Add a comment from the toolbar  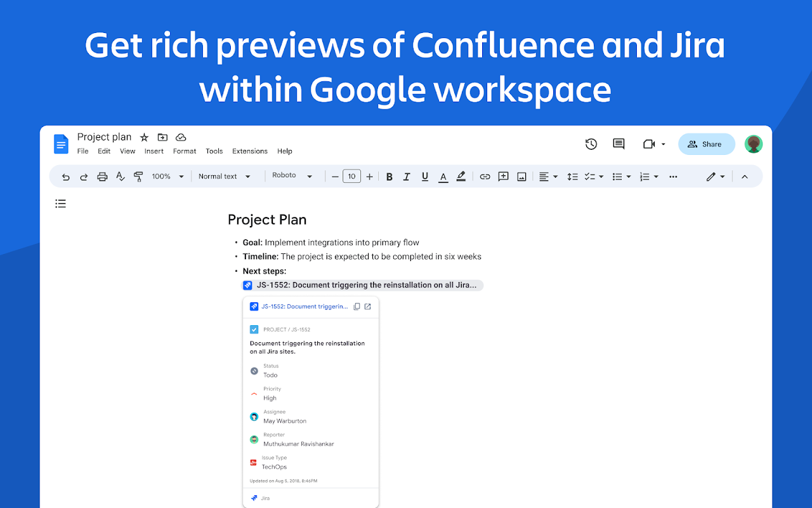coord(503,177)
